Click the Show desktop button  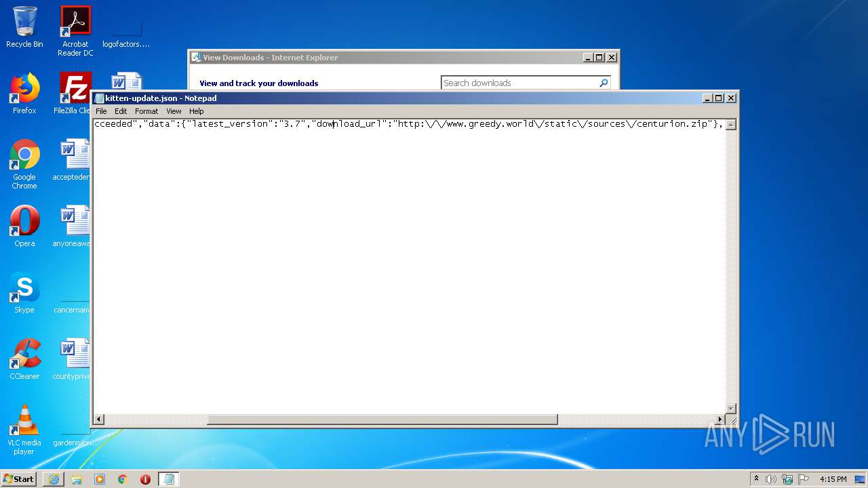pyautogui.click(x=861, y=479)
